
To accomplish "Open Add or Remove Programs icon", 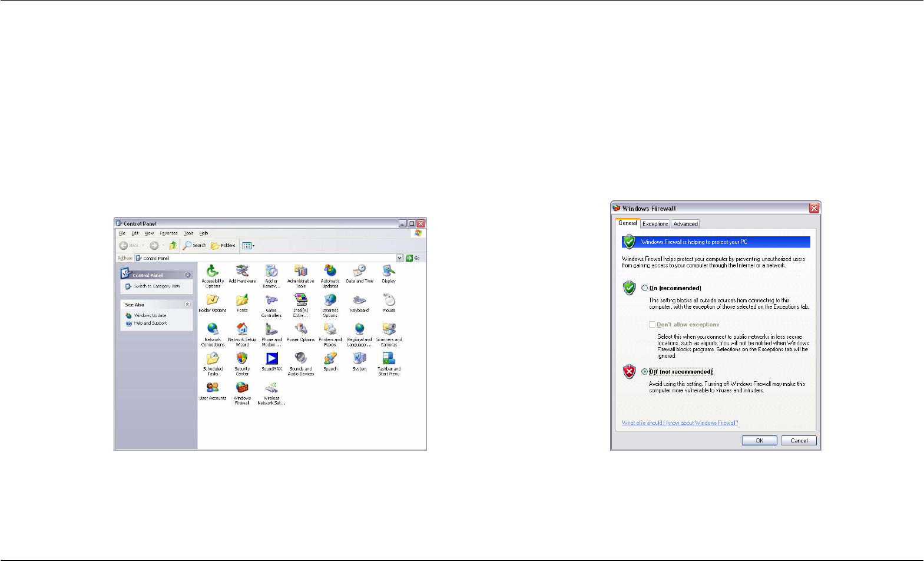I will tap(271, 270).
